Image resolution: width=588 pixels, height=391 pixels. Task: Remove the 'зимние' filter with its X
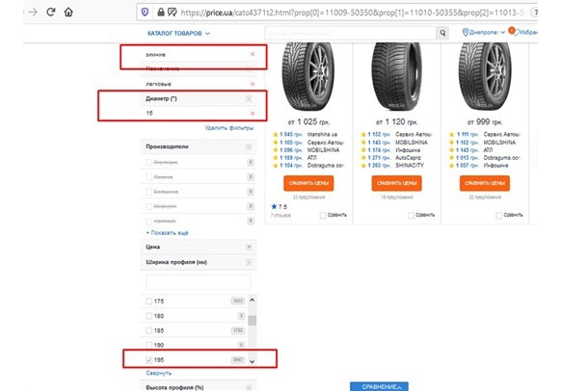pos(253,54)
